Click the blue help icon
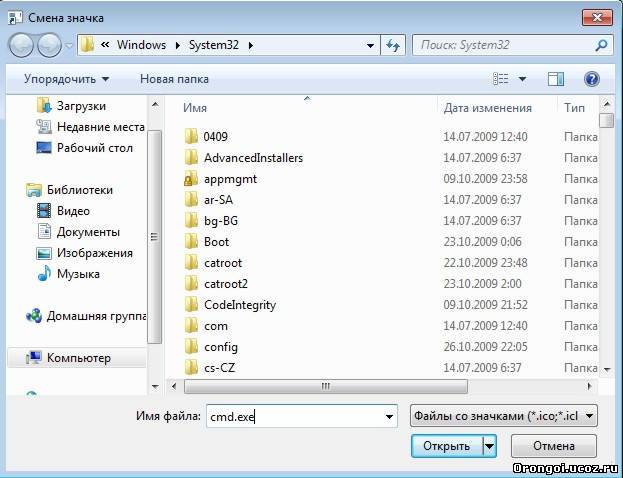623x478 pixels. coord(592,79)
